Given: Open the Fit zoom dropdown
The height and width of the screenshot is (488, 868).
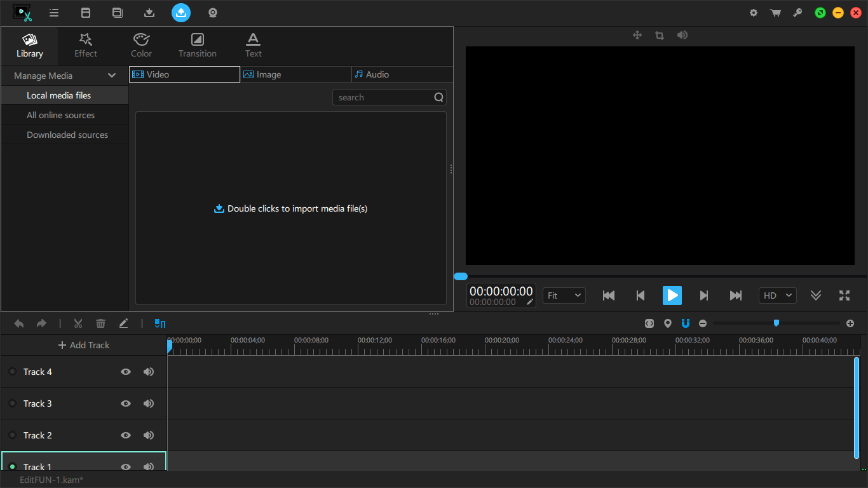Looking at the screenshot, I should (564, 295).
